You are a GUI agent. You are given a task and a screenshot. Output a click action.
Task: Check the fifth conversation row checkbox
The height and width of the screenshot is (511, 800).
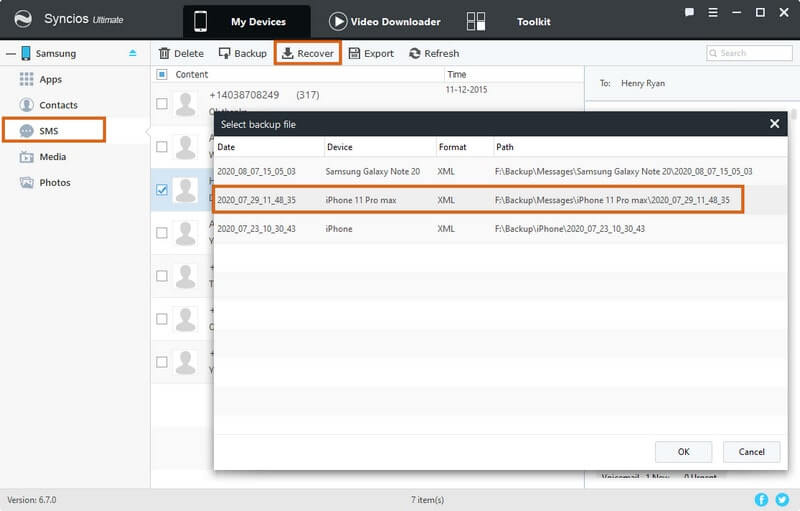point(162,276)
